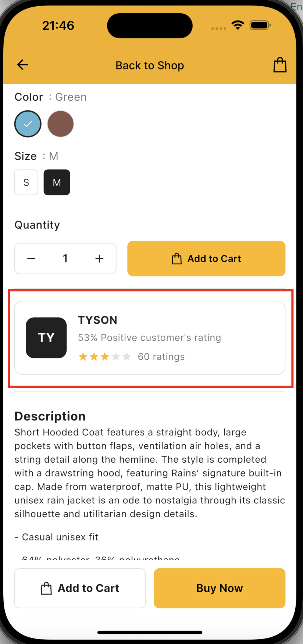Tap the yellow Add to Cart button

(206, 258)
